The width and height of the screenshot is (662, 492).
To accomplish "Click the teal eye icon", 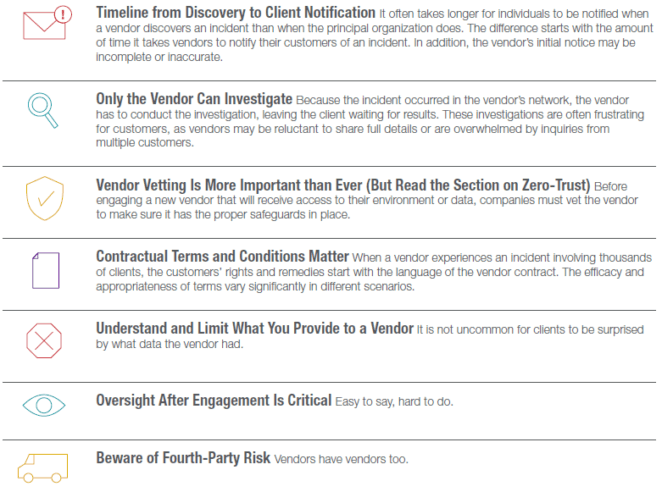I will tap(44, 405).
